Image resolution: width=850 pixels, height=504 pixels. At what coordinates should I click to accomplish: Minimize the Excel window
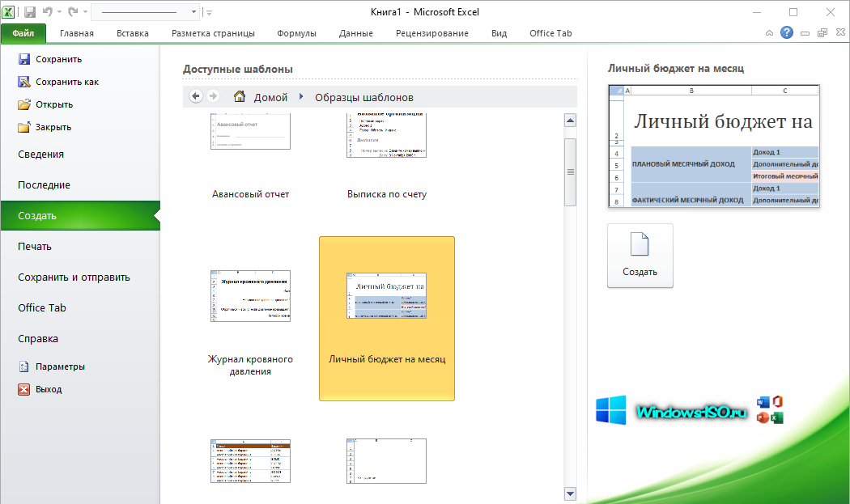[x=757, y=12]
